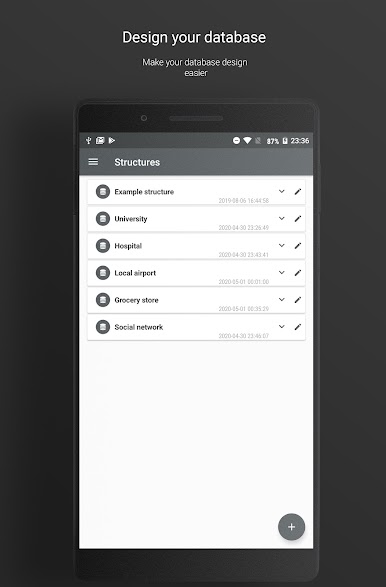This screenshot has height=587, width=386.
Task: Tap the Wi-Fi status bar icon
Action: [247, 140]
